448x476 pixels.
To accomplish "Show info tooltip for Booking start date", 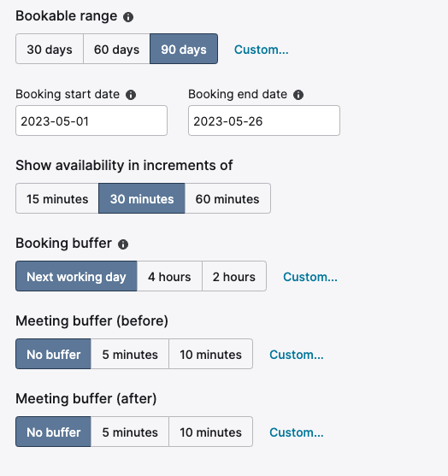I will (131, 95).
